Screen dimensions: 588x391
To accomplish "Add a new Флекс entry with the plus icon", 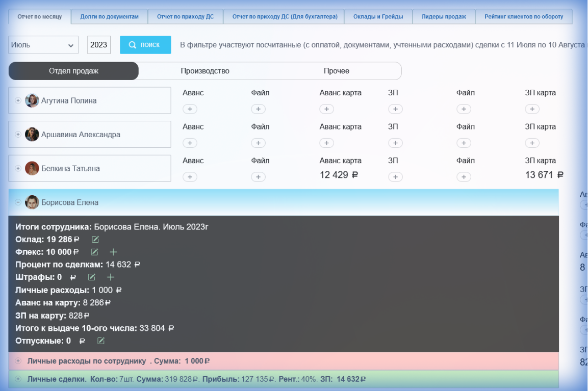I will click(113, 251).
